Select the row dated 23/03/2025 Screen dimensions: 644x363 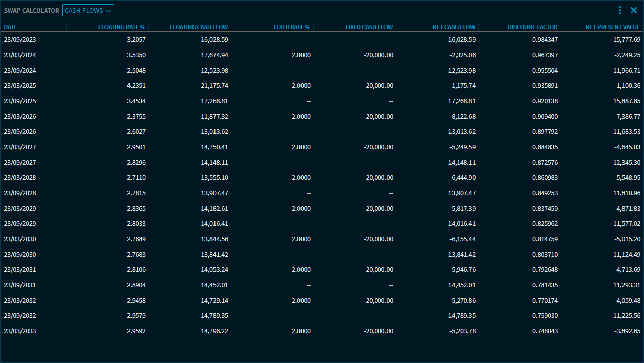click(20, 85)
